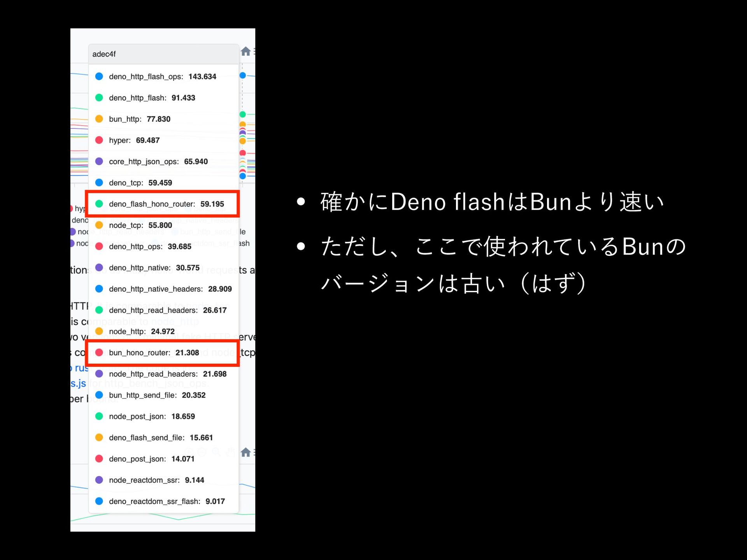This screenshot has width=747, height=560.
Task: Click the node_tcp: 55.800 row
Action: (163, 225)
